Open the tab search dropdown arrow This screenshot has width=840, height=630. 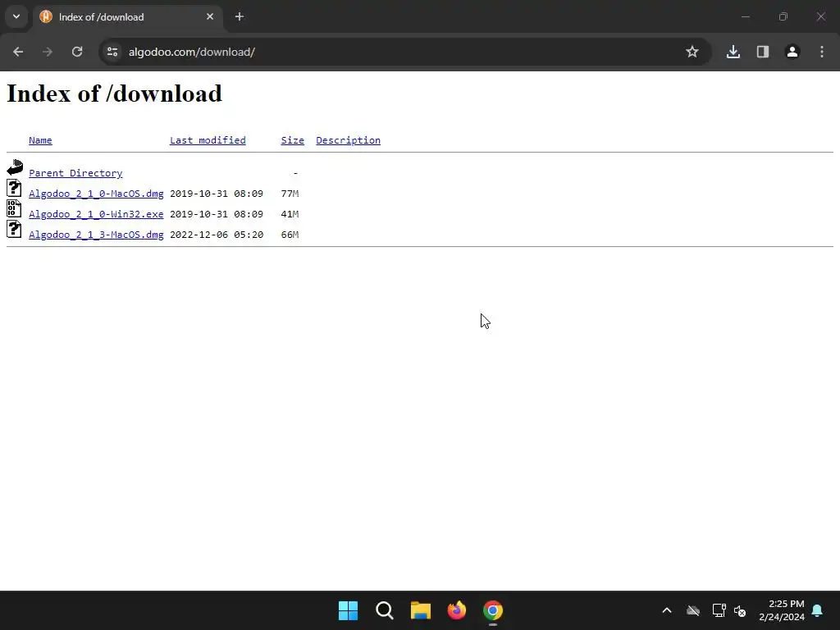pos(16,16)
